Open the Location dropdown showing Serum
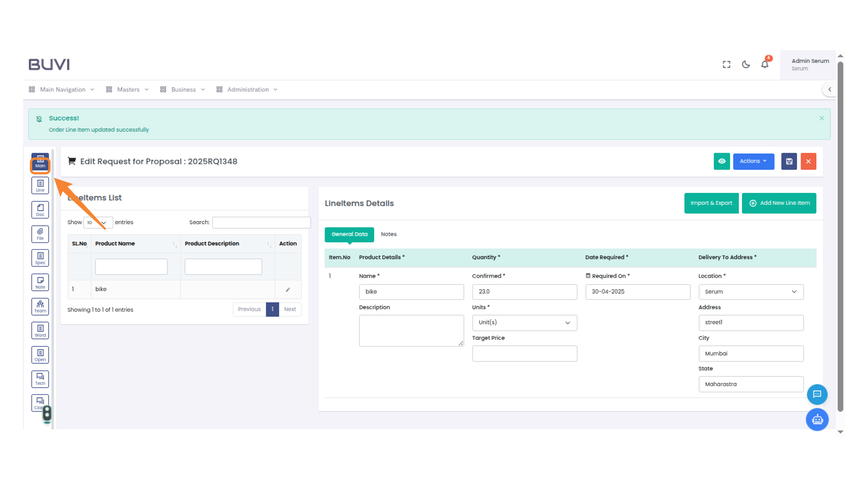The height and width of the screenshot is (488, 868). 750,292
